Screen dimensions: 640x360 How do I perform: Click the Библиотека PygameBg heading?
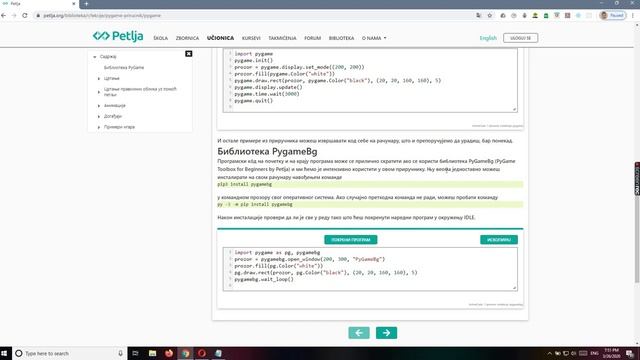[267, 151]
